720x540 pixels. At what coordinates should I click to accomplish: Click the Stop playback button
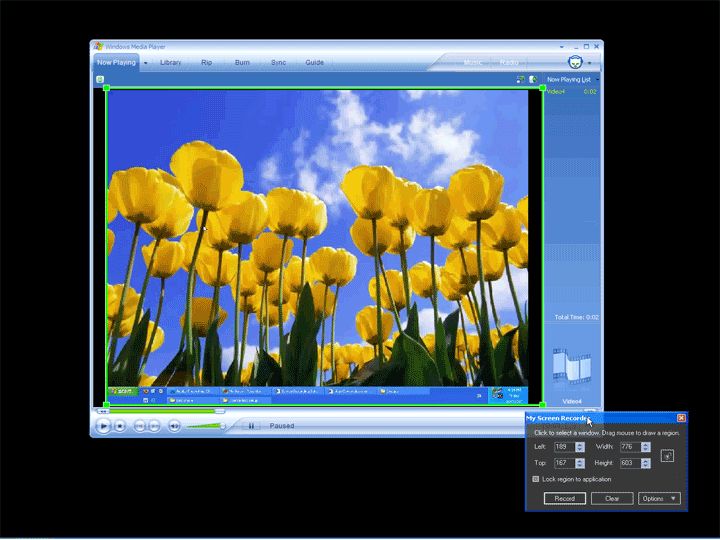pos(120,426)
